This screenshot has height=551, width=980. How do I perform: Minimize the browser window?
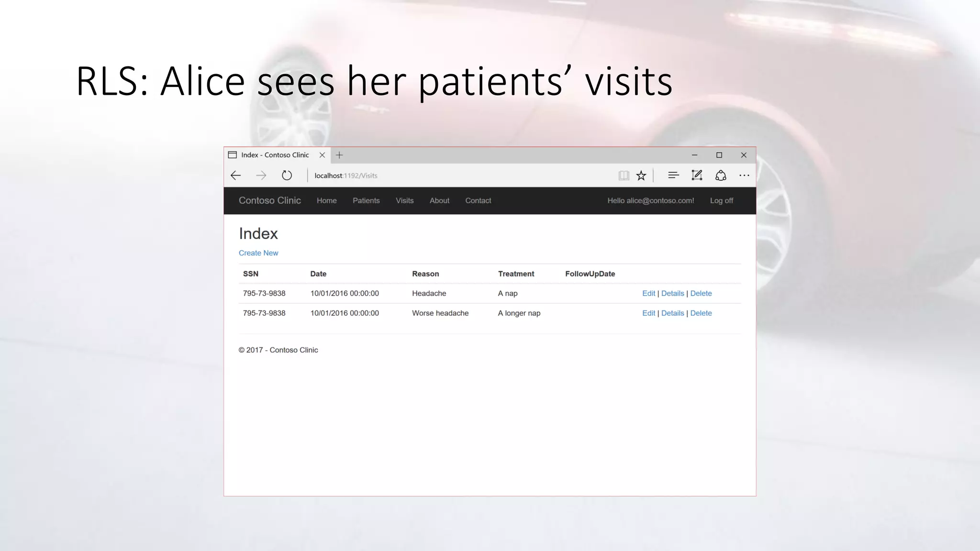[x=694, y=155]
